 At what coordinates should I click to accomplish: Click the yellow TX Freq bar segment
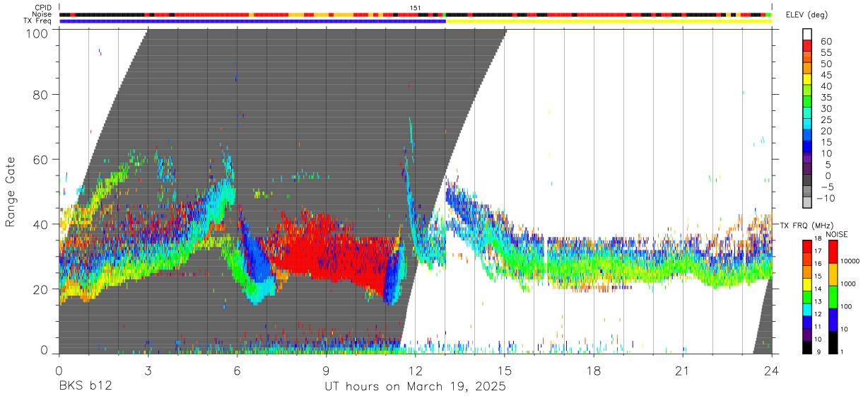click(x=609, y=21)
